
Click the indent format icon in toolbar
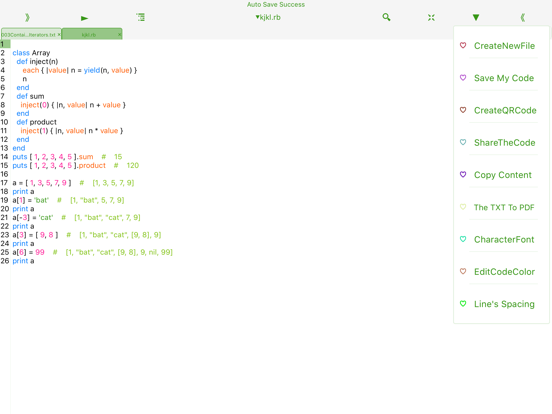point(140,17)
